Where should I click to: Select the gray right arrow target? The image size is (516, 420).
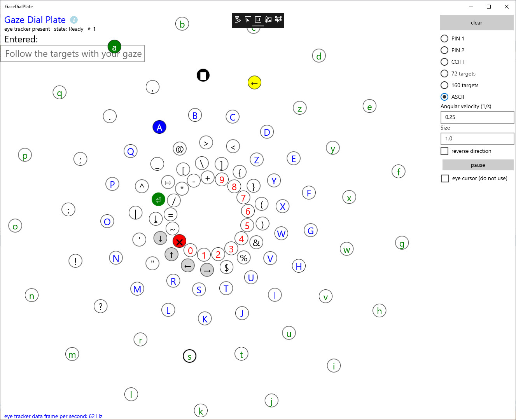click(207, 269)
